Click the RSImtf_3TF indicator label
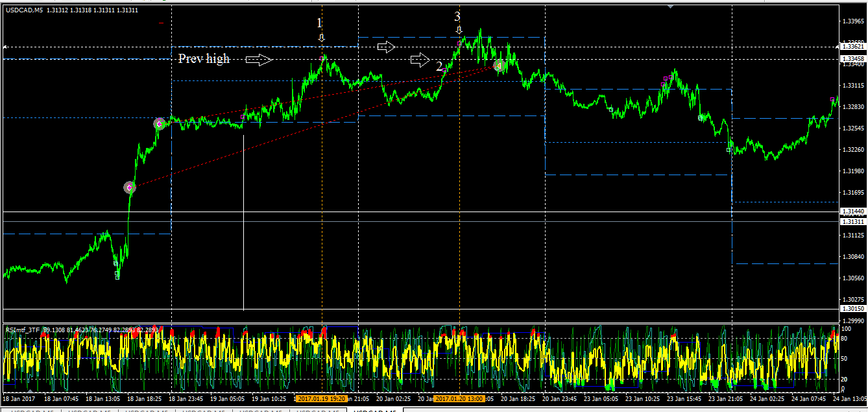This screenshot has height=412, width=868. tap(23, 330)
